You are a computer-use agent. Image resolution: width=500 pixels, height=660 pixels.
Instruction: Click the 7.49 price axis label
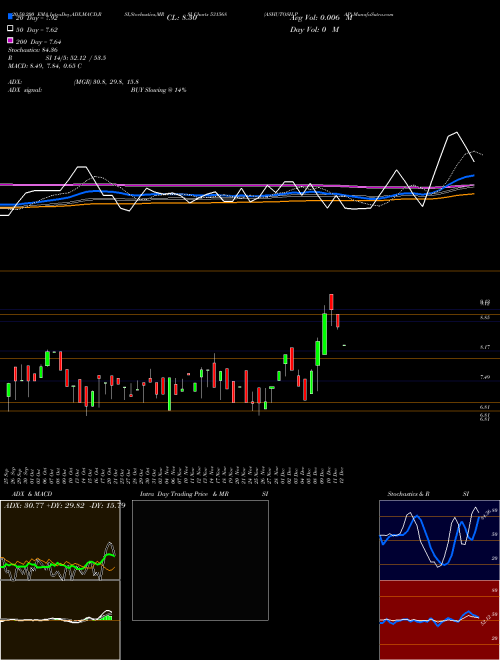click(x=485, y=378)
